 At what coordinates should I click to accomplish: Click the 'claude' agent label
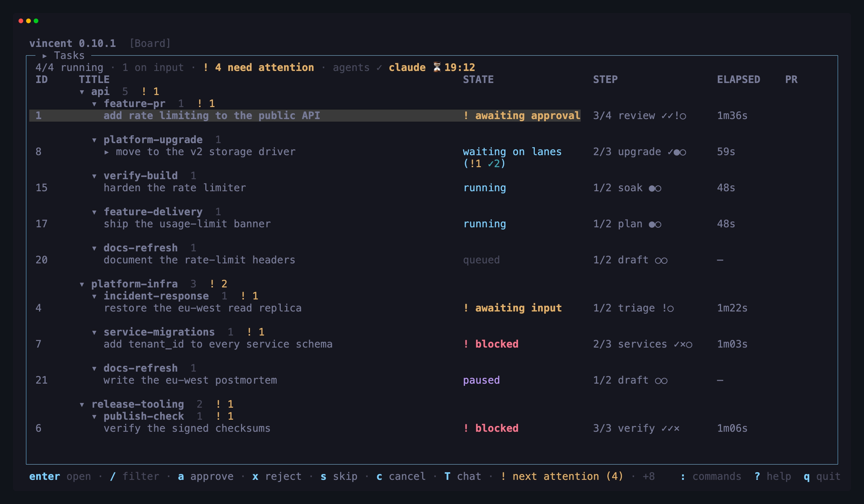(x=407, y=68)
